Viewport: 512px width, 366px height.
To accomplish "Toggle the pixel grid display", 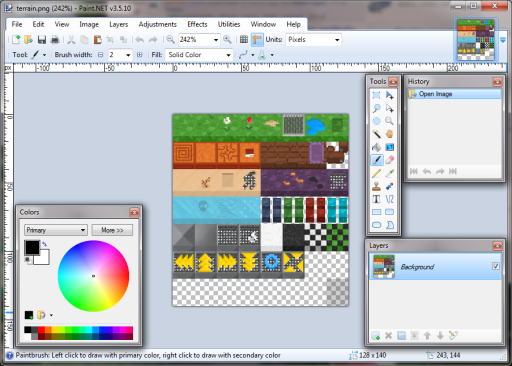I will coord(244,40).
